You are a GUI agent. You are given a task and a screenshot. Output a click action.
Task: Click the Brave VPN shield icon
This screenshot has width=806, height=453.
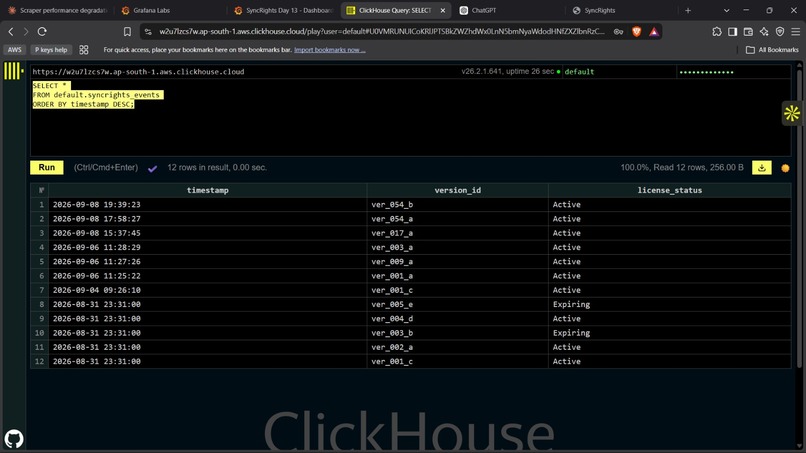pos(780,32)
